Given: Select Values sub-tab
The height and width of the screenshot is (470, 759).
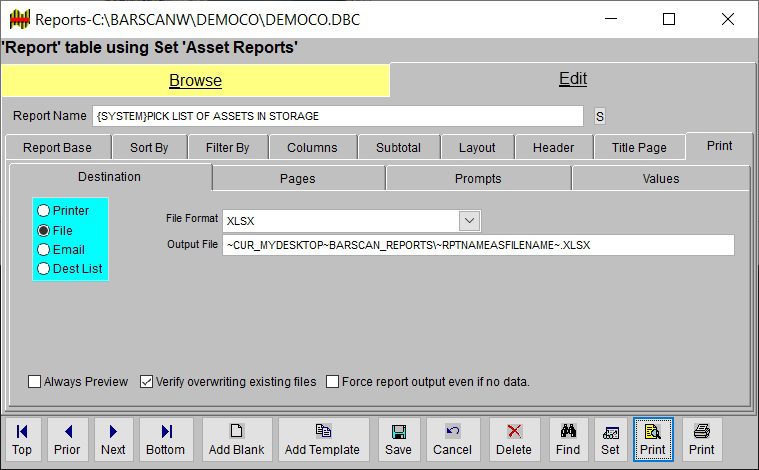Looking at the screenshot, I should pos(661,179).
